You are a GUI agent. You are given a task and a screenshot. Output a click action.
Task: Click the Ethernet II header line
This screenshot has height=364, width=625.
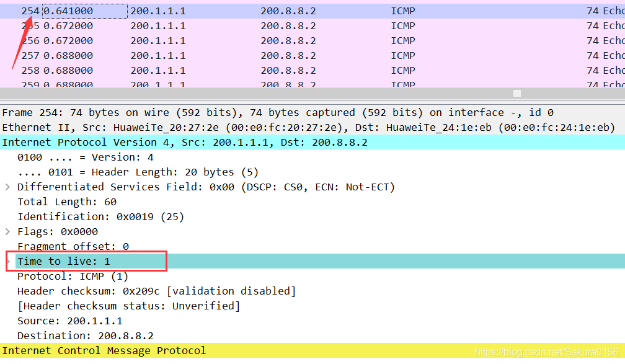(x=312, y=127)
